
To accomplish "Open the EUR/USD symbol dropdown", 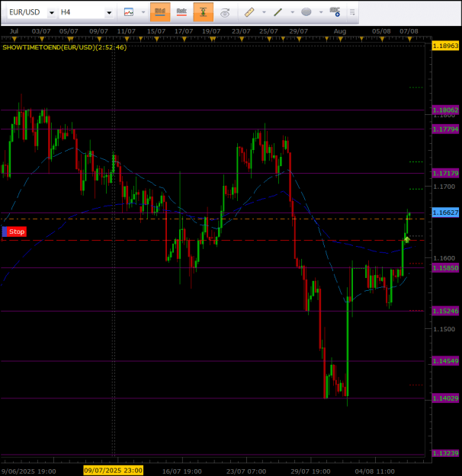I will click(x=52, y=12).
